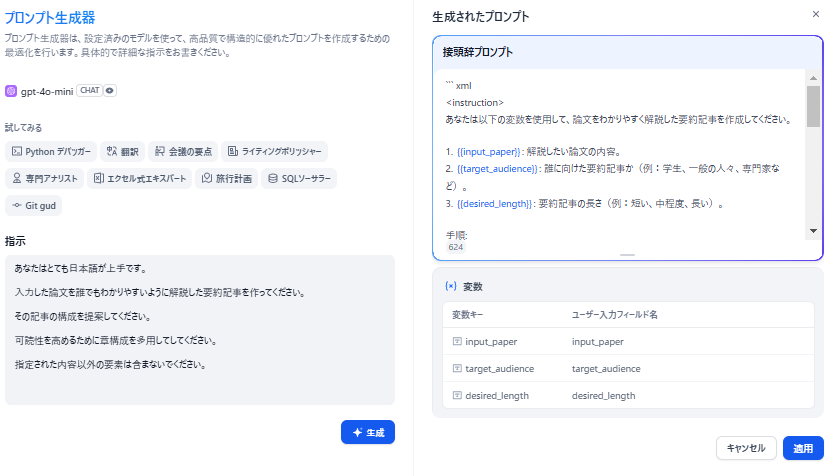Click the <instruction> line in the prompt
The height and width of the screenshot is (476, 837).
pyautogui.click(x=475, y=102)
